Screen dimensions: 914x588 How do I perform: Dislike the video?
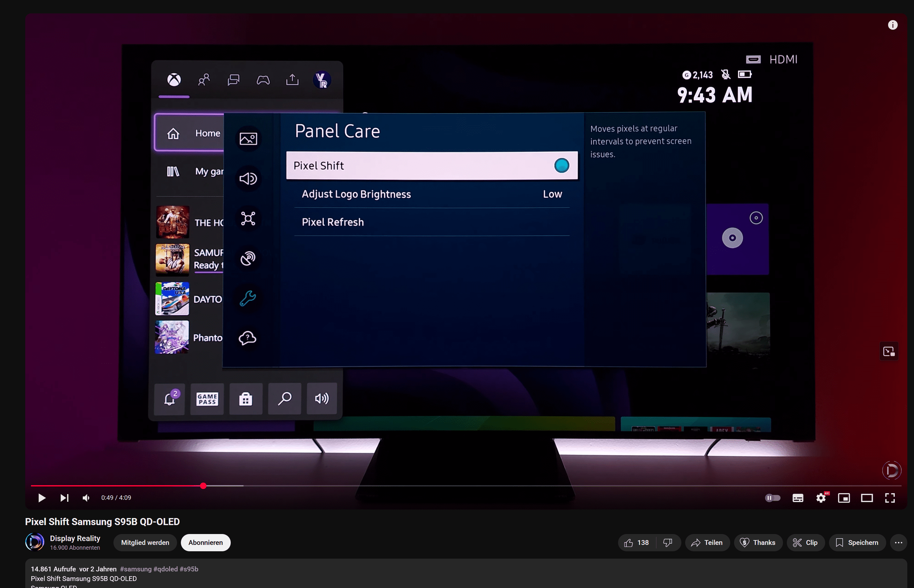click(668, 542)
